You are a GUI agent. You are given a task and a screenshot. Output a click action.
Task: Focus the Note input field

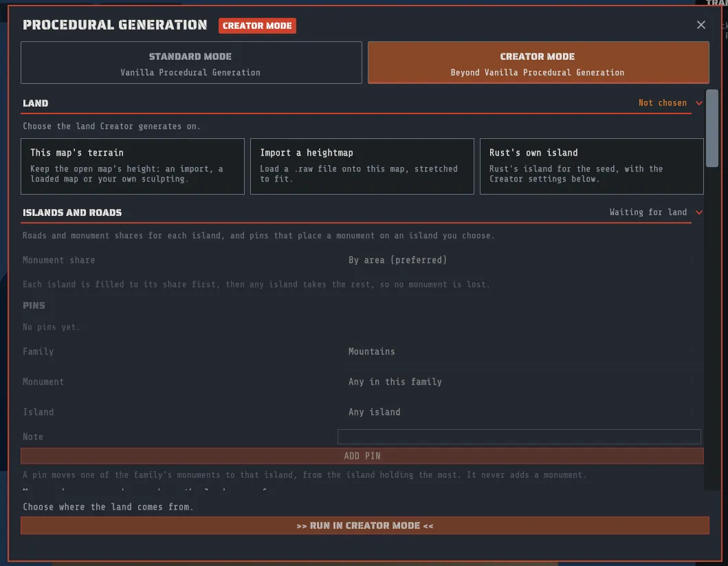[x=519, y=437]
